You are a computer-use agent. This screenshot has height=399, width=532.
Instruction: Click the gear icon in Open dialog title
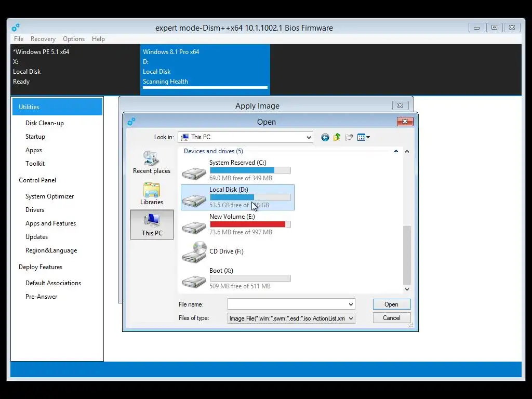pyautogui.click(x=131, y=122)
